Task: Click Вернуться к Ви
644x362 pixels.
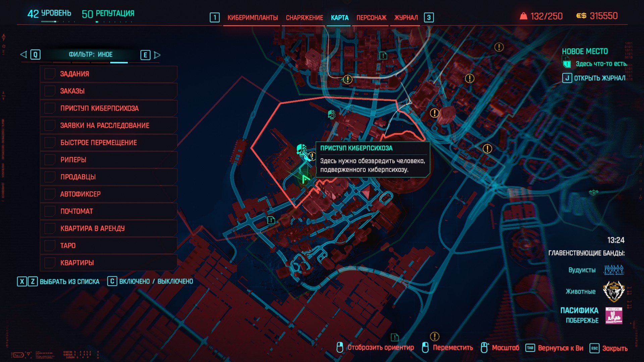Action: (x=560, y=348)
